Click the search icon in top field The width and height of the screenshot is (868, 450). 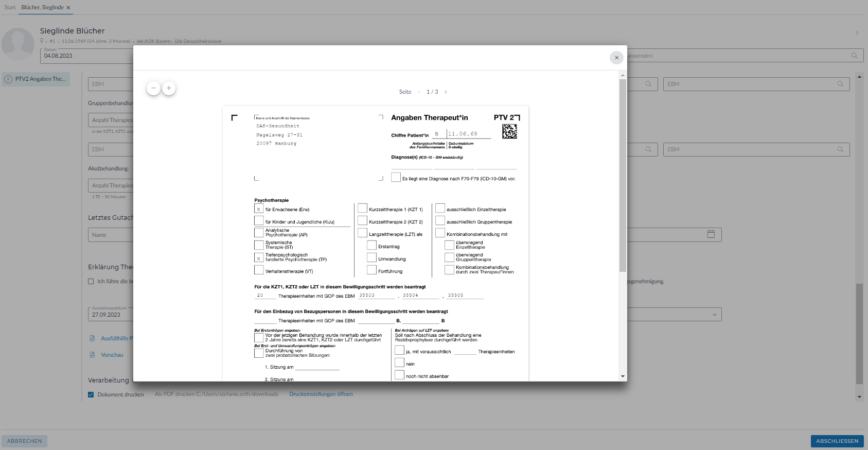tap(854, 56)
